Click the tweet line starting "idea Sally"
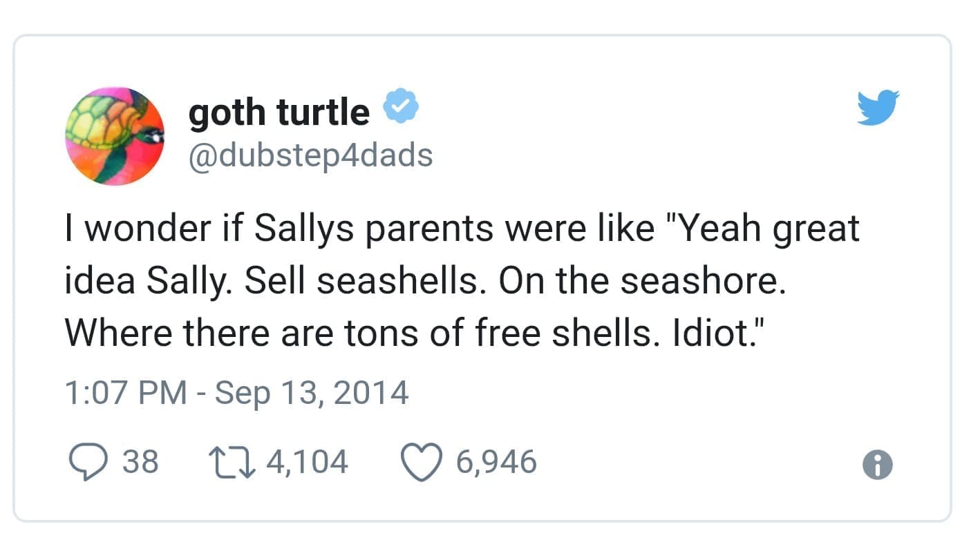 click(x=425, y=282)
